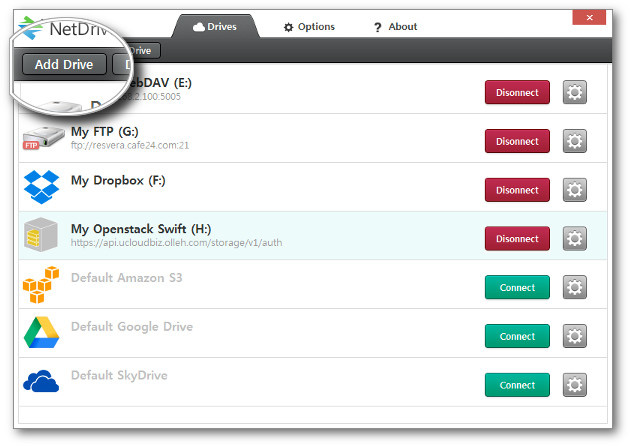Click the Dropbox logo icon

41,188
